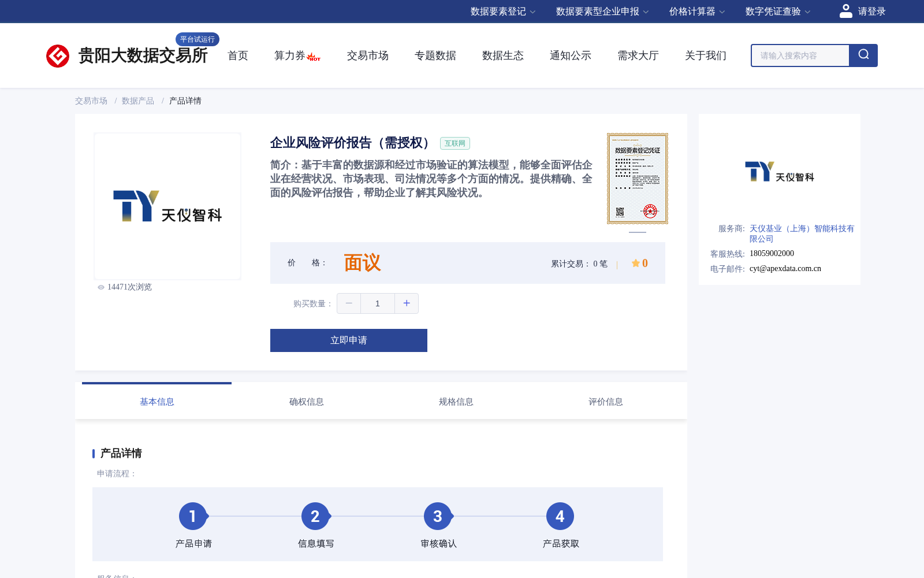Screen dimensions: 924x578
Task: Click 贵阳大数据交易所 site title
Action: [x=143, y=55]
